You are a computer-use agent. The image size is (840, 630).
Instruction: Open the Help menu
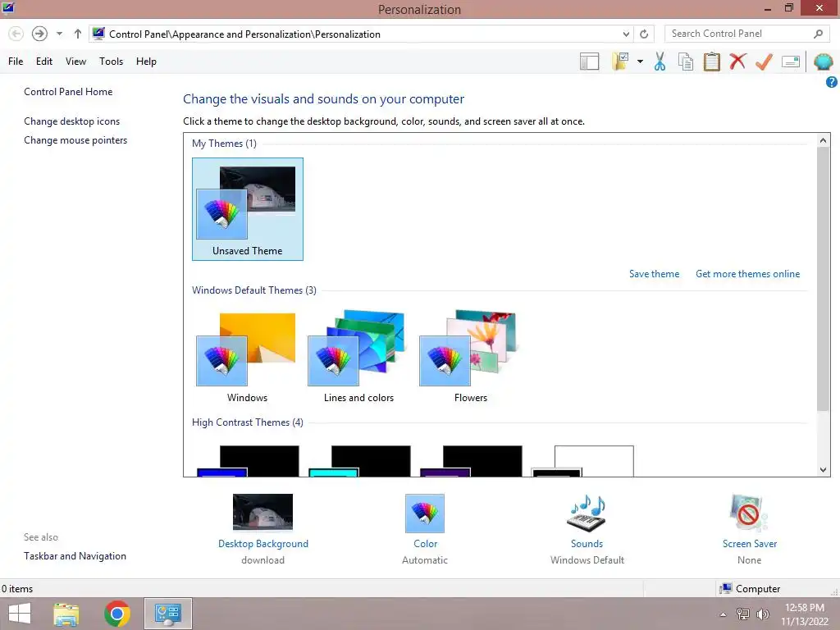146,61
